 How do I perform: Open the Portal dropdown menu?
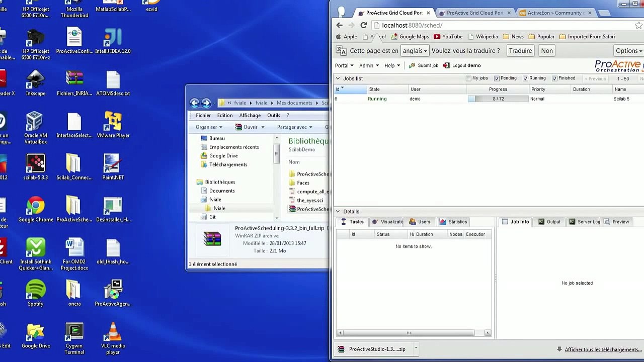click(344, 65)
